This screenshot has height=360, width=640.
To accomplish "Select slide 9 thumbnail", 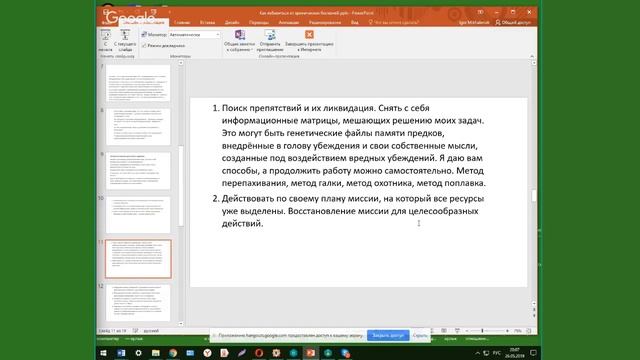I will tap(138, 171).
